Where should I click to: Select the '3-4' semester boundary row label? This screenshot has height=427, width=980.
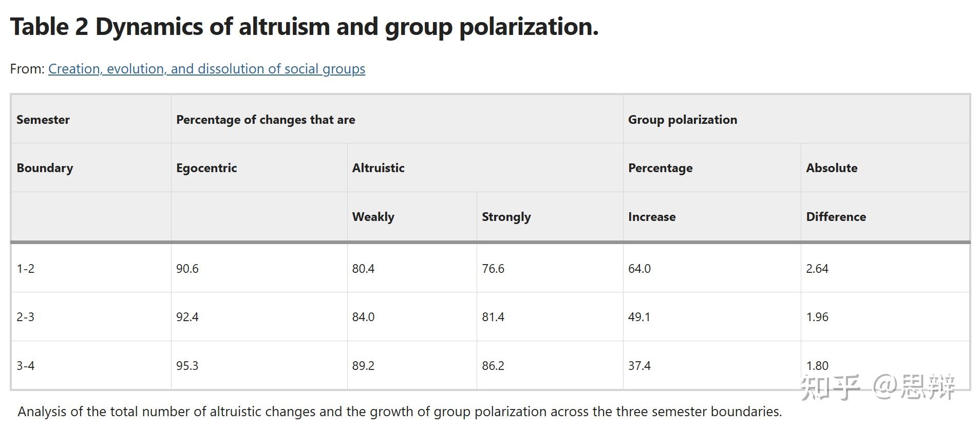tap(26, 366)
